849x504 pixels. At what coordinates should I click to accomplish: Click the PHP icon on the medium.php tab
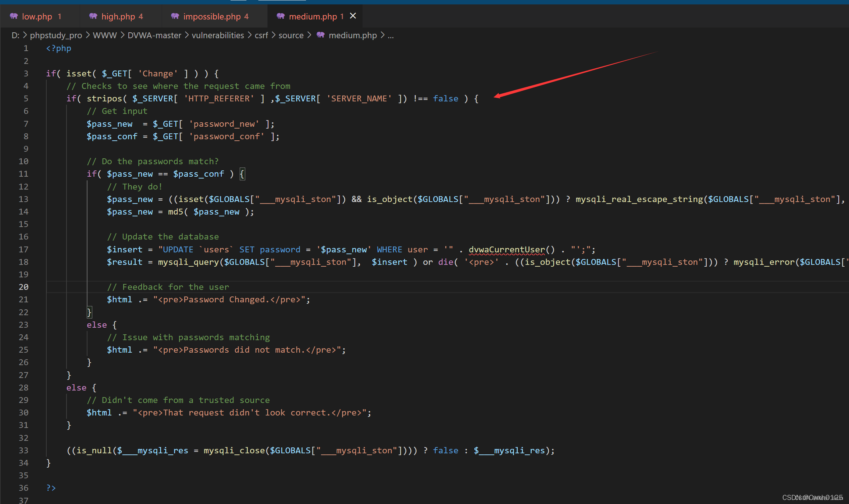pos(281,16)
